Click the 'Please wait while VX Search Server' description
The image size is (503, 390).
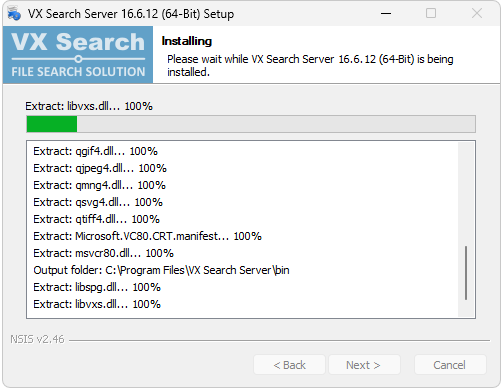[310, 65]
